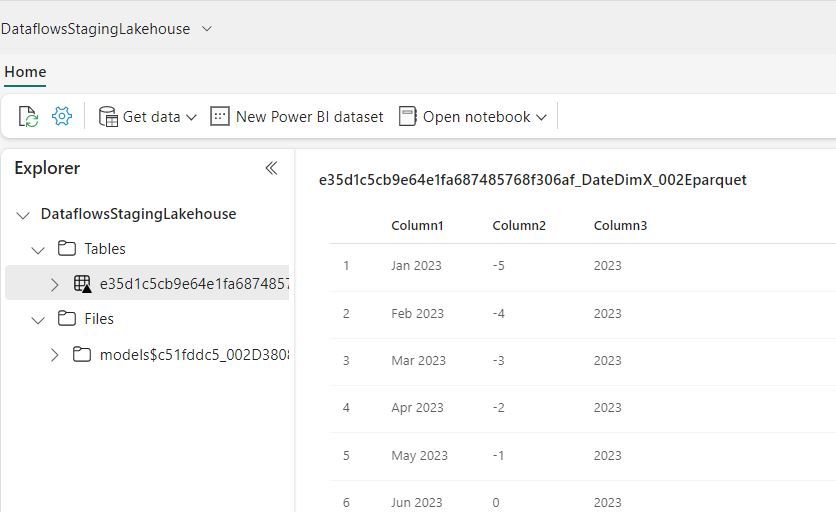Open the Open notebook dropdown arrow
This screenshot has width=836, height=512.
click(541, 117)
